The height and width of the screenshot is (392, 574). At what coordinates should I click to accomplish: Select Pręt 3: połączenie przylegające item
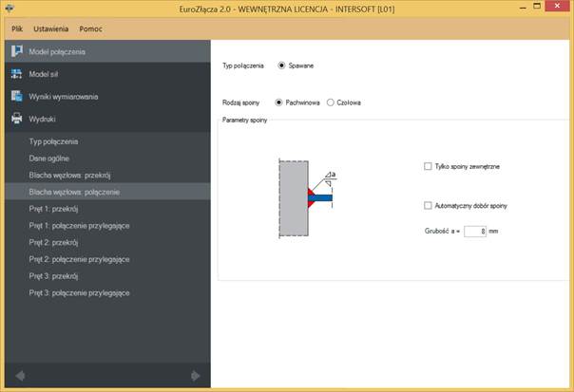pos(107,293)
